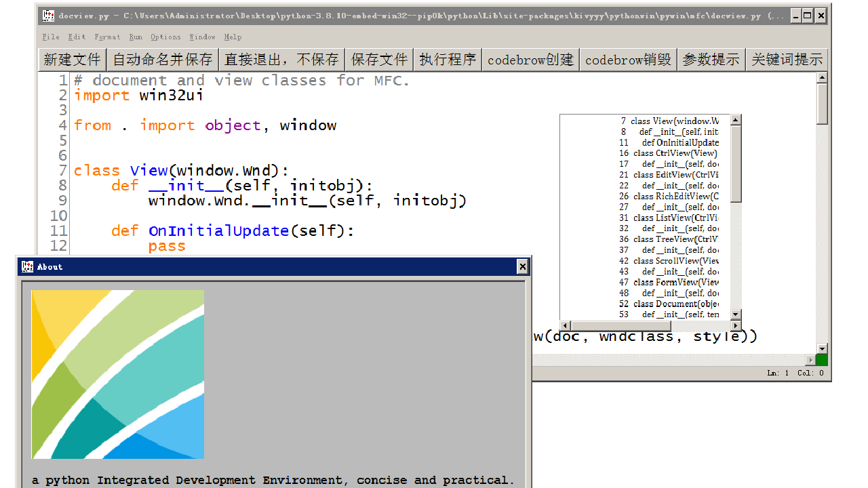The image size is (868, 488).
Task: Click the green square in the editor corner
Action: 821,360
